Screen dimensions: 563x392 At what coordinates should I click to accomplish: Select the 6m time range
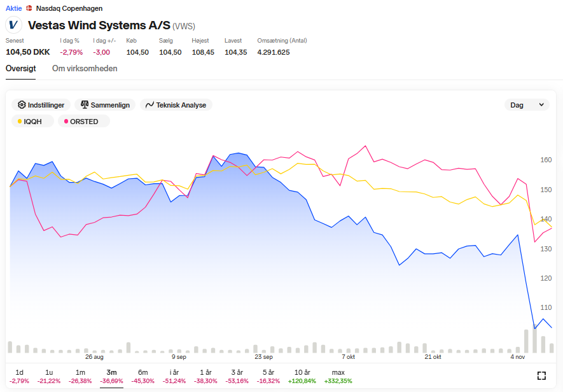[x=143, y=376]
